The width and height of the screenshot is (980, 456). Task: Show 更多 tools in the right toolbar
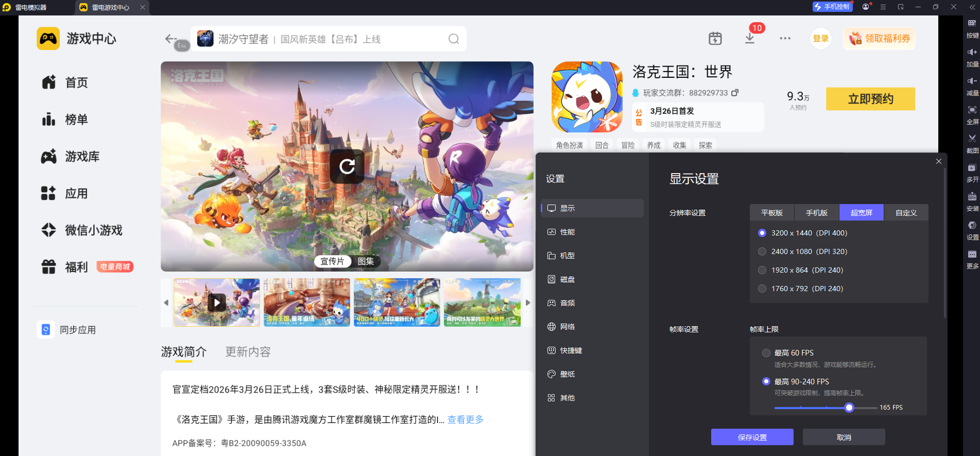pos(972,260)
